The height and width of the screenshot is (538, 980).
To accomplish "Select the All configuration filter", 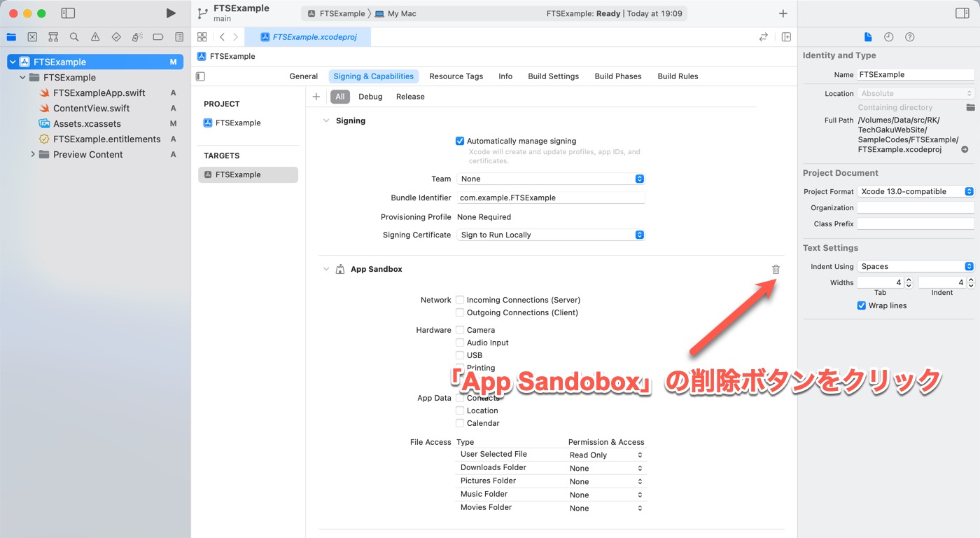I will click(339, 97).
